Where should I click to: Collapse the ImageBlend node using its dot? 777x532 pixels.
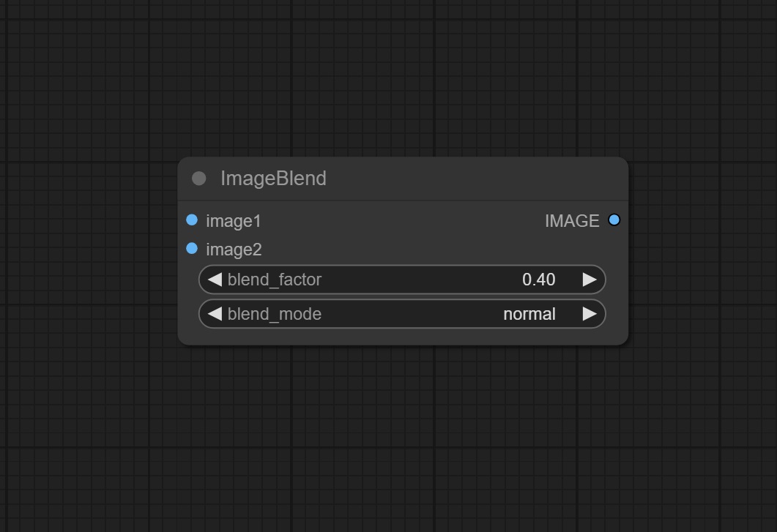198,179
